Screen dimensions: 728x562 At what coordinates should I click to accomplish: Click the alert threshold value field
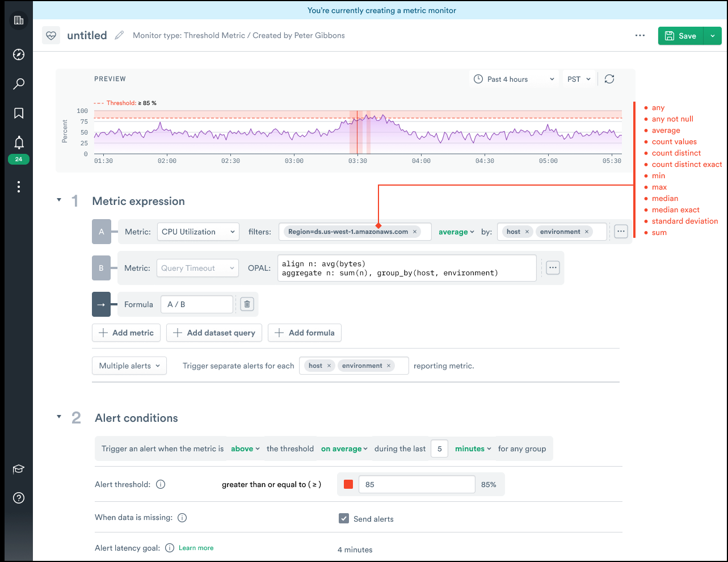point(417,484)
